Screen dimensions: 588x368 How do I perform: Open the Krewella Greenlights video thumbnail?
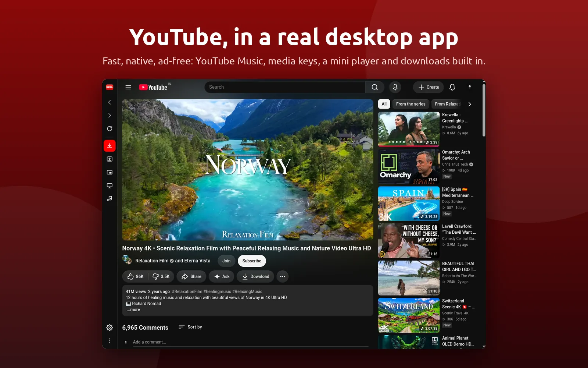[409, 129]
